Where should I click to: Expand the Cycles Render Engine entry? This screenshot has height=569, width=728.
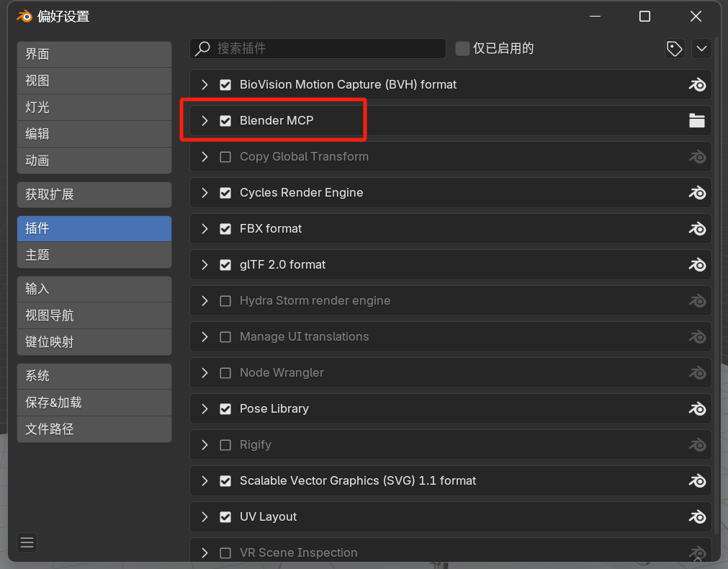click(x=205, y=192)
